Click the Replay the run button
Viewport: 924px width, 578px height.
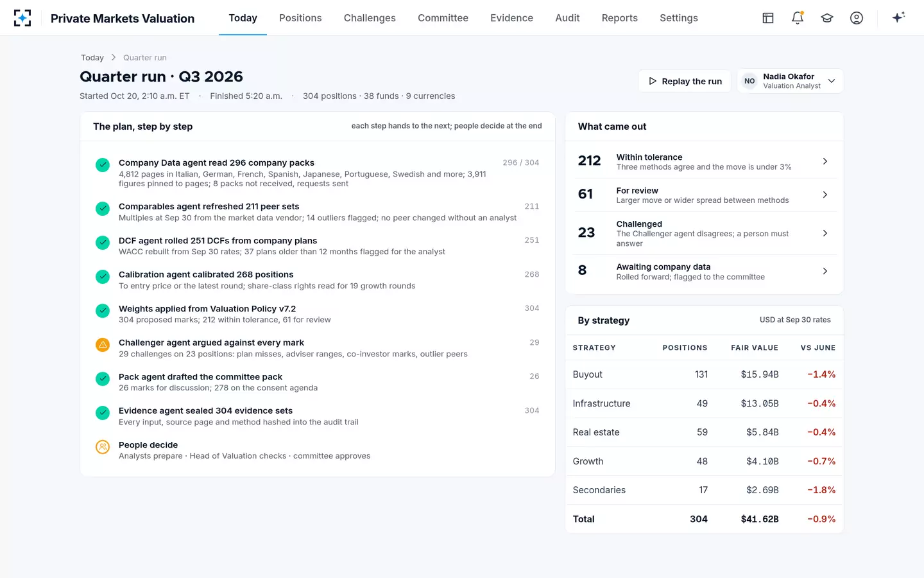tap(685, 81)
